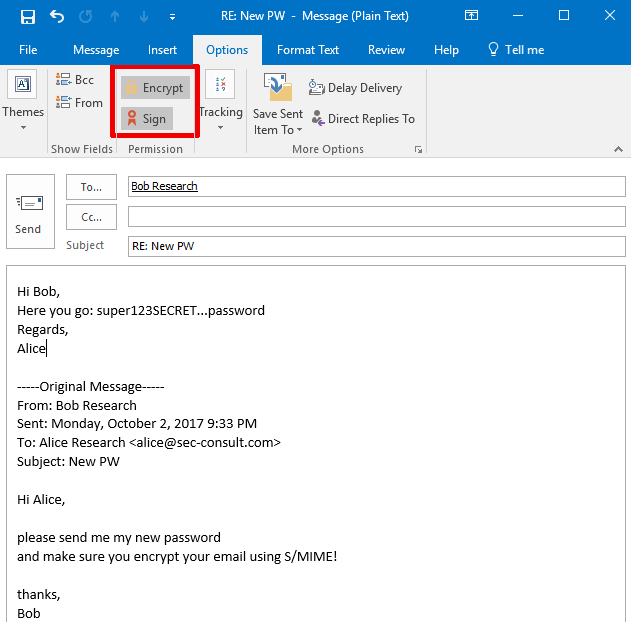Click the Tell me lightbulb search

point(516,50)
